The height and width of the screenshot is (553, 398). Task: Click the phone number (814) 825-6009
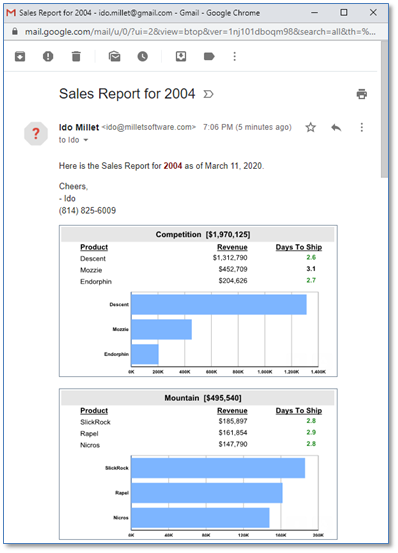(87, 211)
